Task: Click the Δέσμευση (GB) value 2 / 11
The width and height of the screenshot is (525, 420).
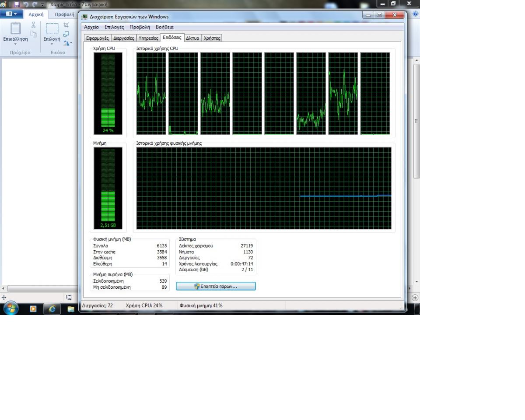Action: coord(247,270)
